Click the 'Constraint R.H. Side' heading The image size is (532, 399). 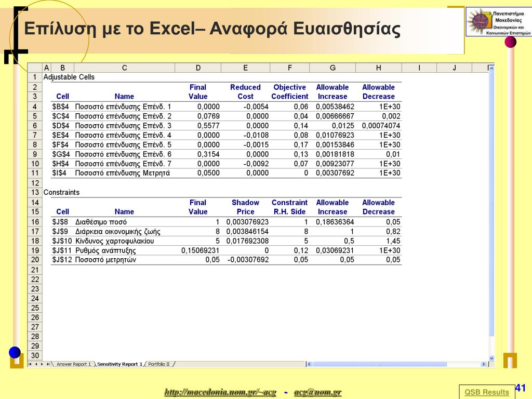[289, 207]
